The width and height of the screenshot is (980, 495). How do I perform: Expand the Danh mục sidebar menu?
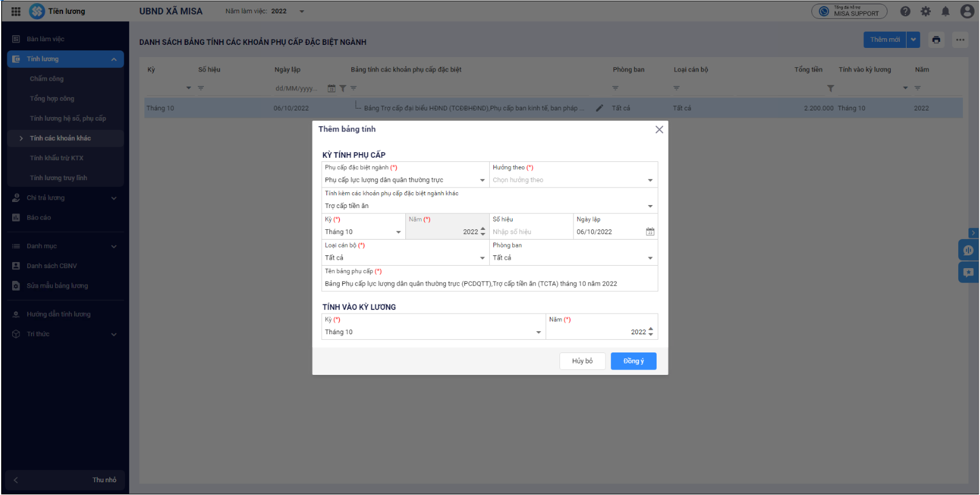(113, 247)
